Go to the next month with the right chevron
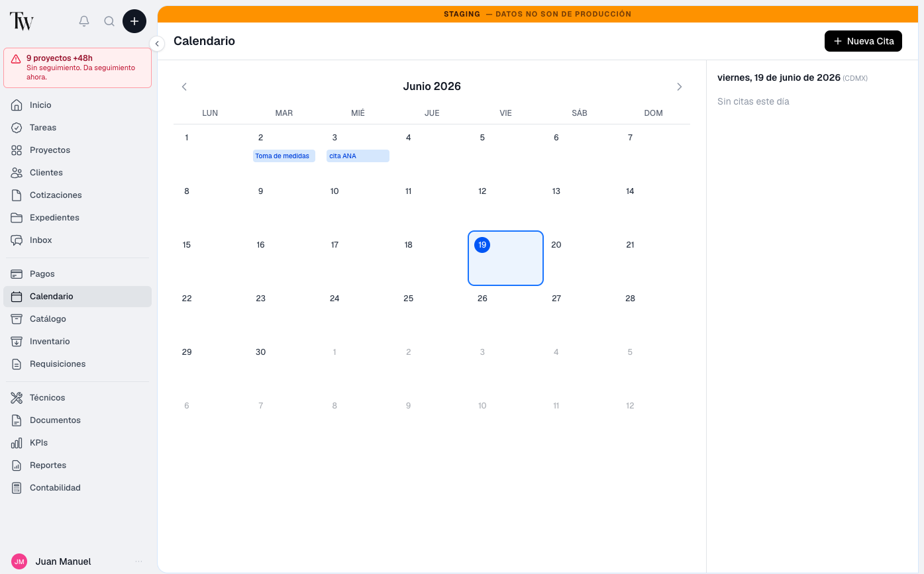Image resolution: width=924 pixels, height=574 pixels. 679,87
